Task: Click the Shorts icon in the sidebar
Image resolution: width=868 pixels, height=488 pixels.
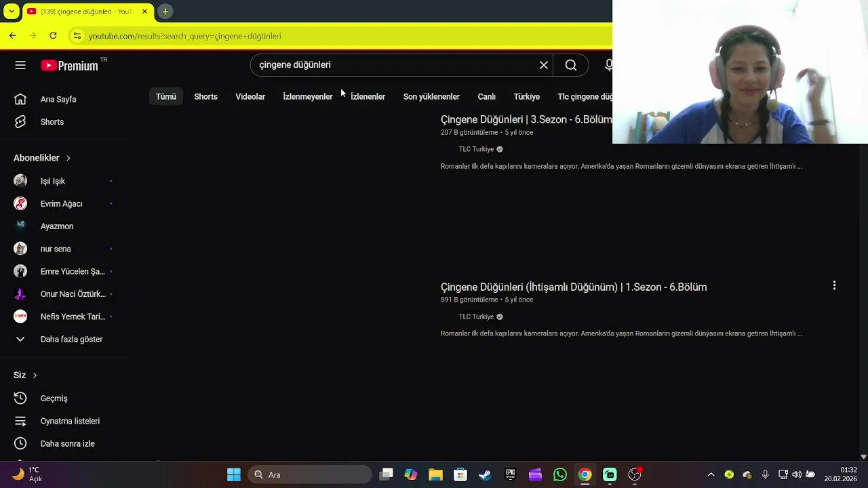Action: [20, 122]
